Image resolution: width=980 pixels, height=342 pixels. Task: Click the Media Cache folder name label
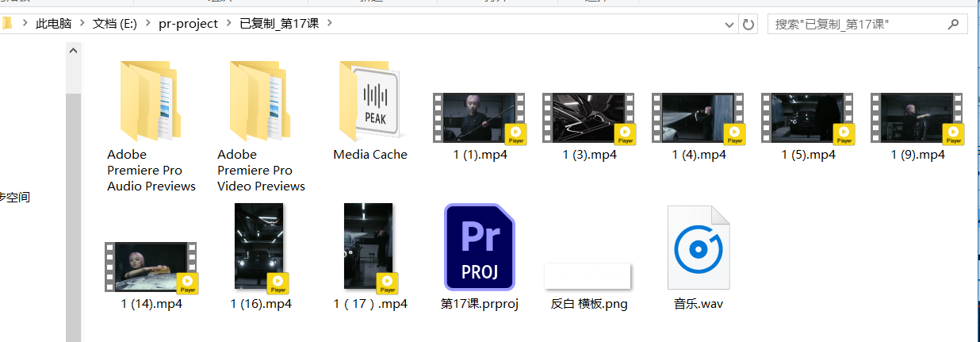pyautogui.click(x=370, y=155)
